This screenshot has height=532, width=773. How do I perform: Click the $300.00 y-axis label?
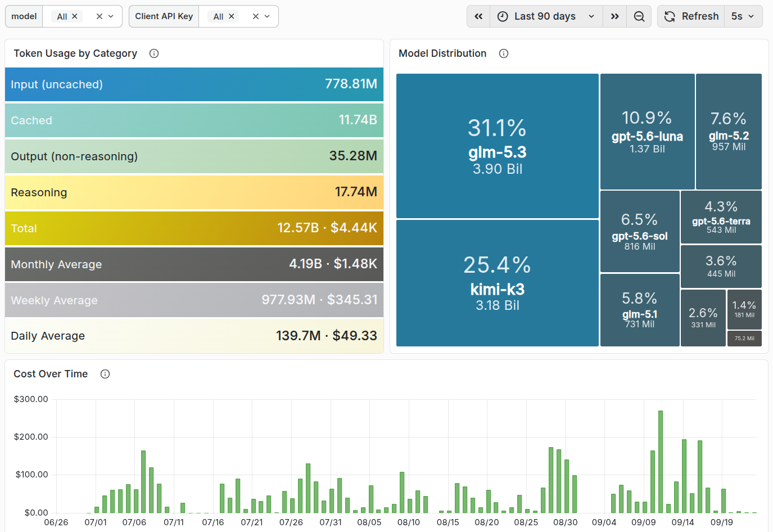[31, 399]
